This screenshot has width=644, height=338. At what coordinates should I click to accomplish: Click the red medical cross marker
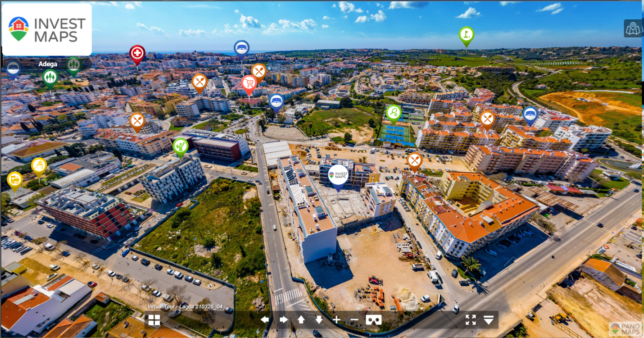click(x=137, y=53)
